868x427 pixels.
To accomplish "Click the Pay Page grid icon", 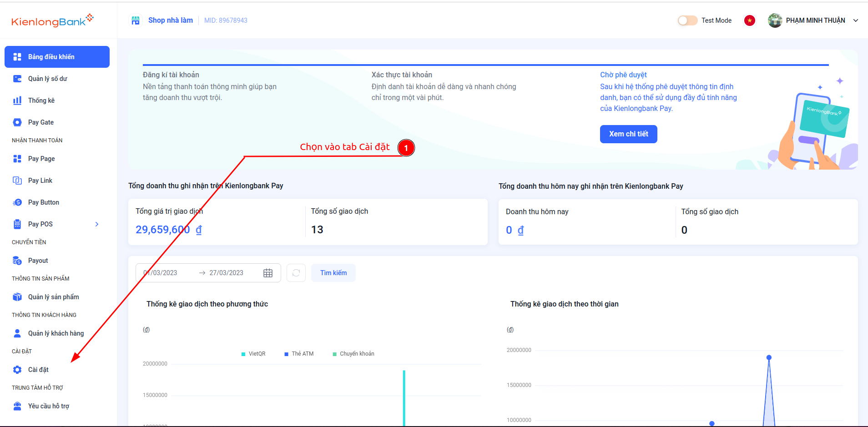I will pyautogui.click(x=17, y=159).
